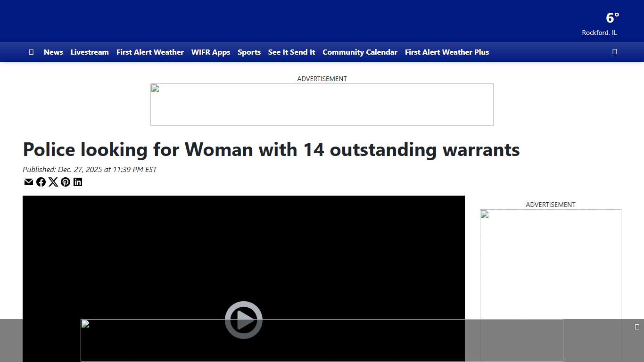644x362 pixels.
Task: Open First Alert Weather
Action: coord(150,52)
